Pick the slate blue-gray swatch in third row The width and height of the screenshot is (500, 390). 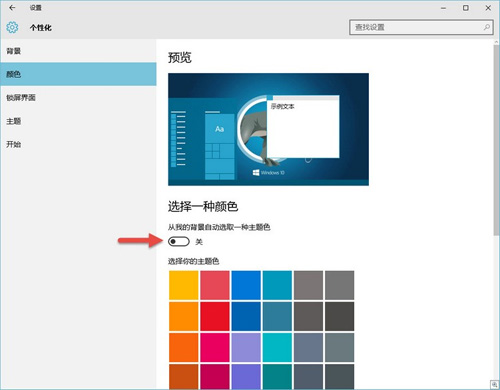tap(308, 348)
